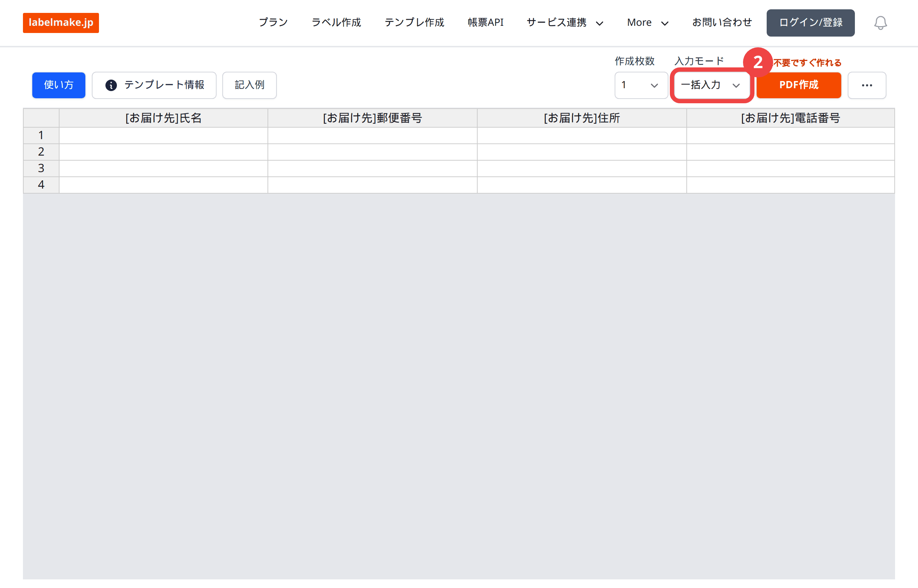Image resolution: width=918 pixels, height=588 pixels.
Task: Open ラベル作成 in the navigation
Action: pos(336,23)
